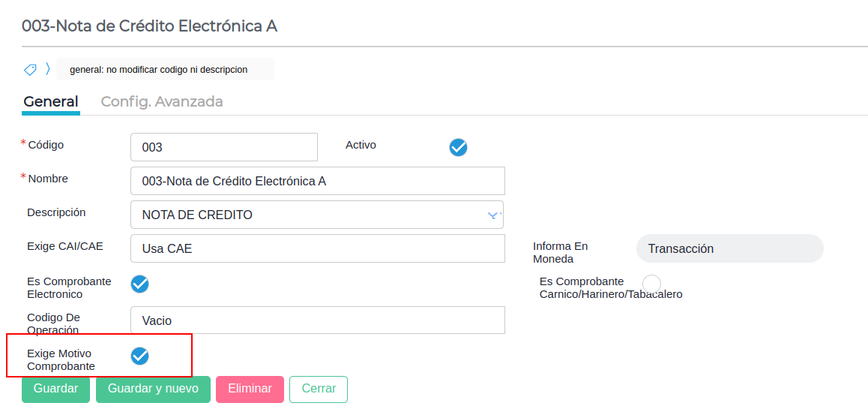Image resolution: width=868 pixels, height=412 pixels.
Task: Switch to the General tab
Action: click(51, 102)
